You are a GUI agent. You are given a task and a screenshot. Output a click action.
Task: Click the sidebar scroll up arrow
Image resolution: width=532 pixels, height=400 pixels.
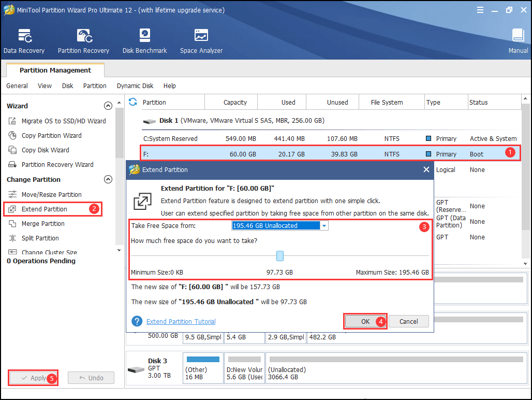point(119,103)
